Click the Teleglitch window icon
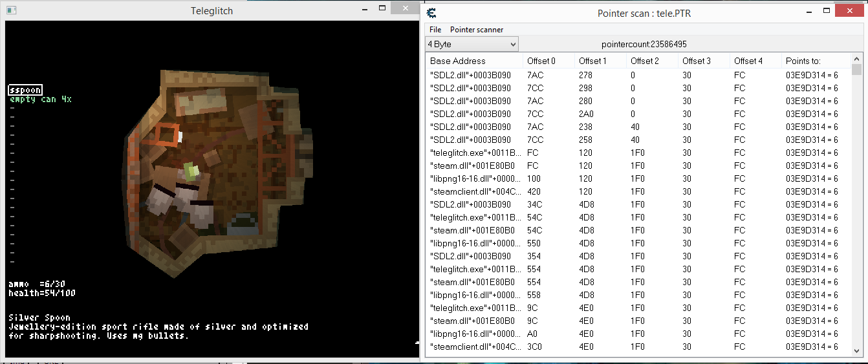The image size is (868, 364). click(11, 10)
